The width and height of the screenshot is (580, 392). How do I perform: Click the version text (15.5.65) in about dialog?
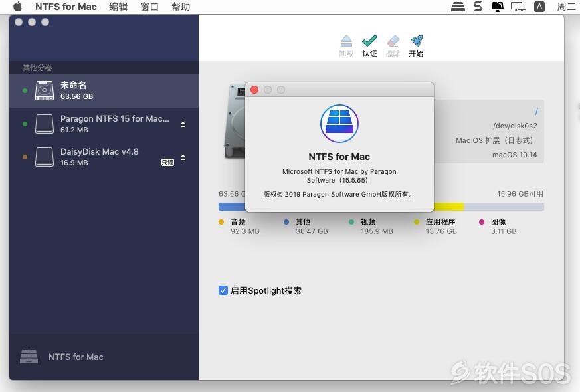353,181
